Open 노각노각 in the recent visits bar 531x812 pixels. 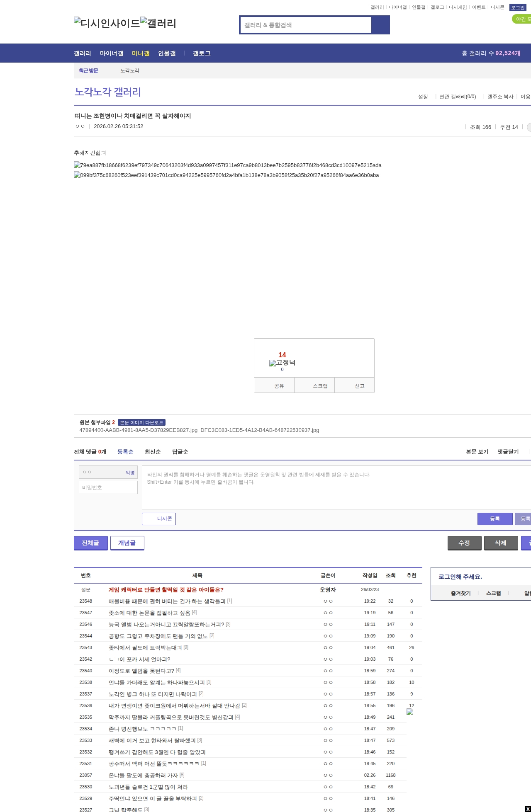pos(130,70)
